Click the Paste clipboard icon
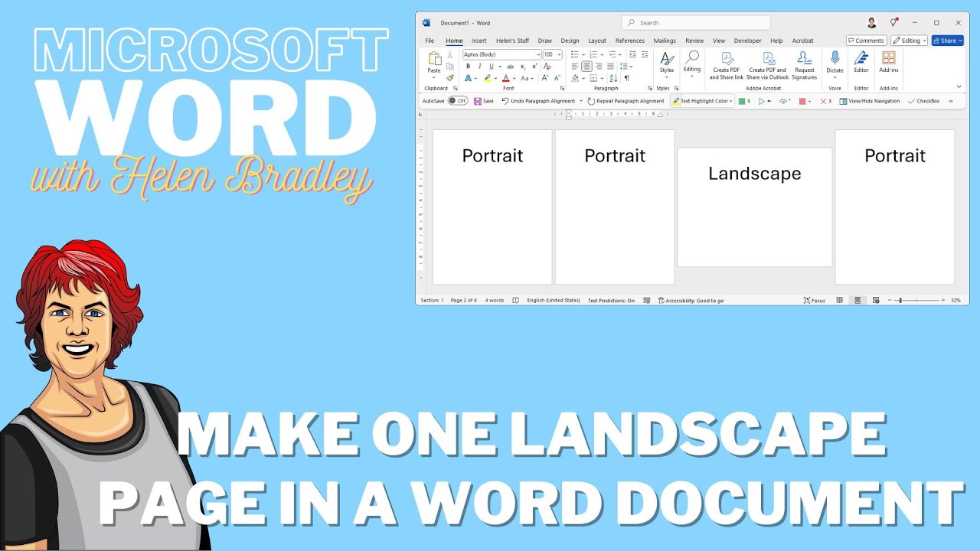980x551 pixels. click(434, 58)
